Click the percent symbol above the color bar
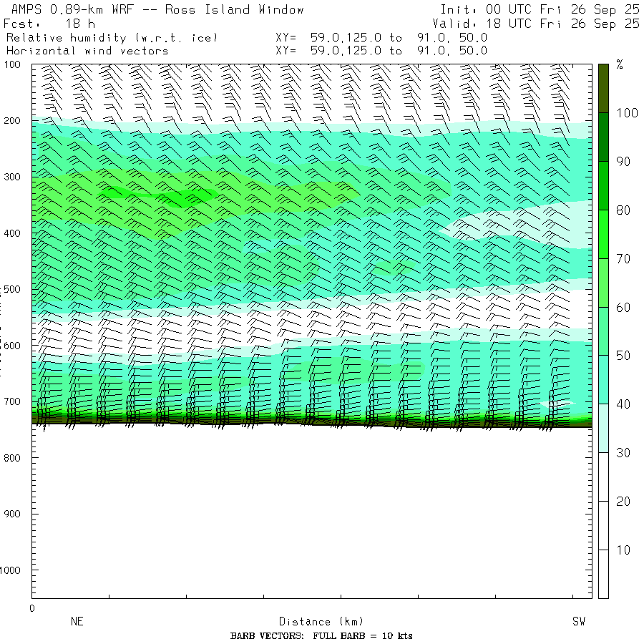644x644 pixels. (620, 65)
